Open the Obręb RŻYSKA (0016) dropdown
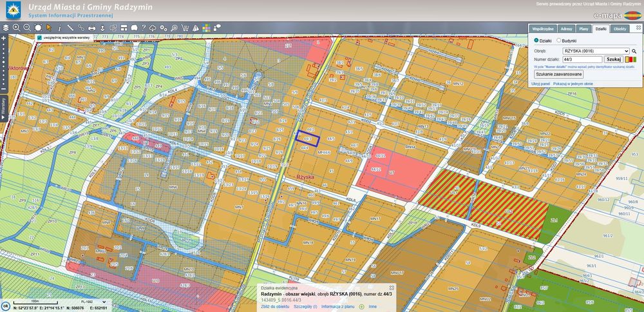The height and width of the screenshot is (312, 644). [x=596, y=51]
